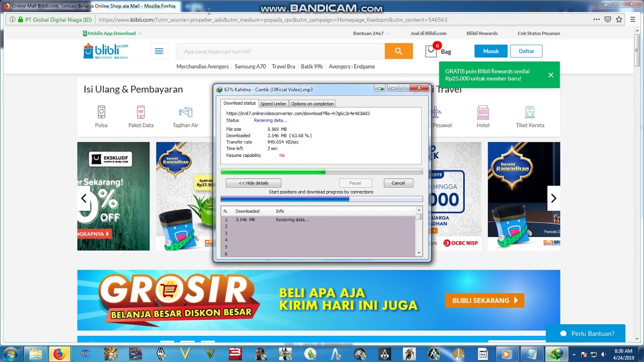Click the network tray icon
This screenshot has height=362, width=644.
pos(594,354)
